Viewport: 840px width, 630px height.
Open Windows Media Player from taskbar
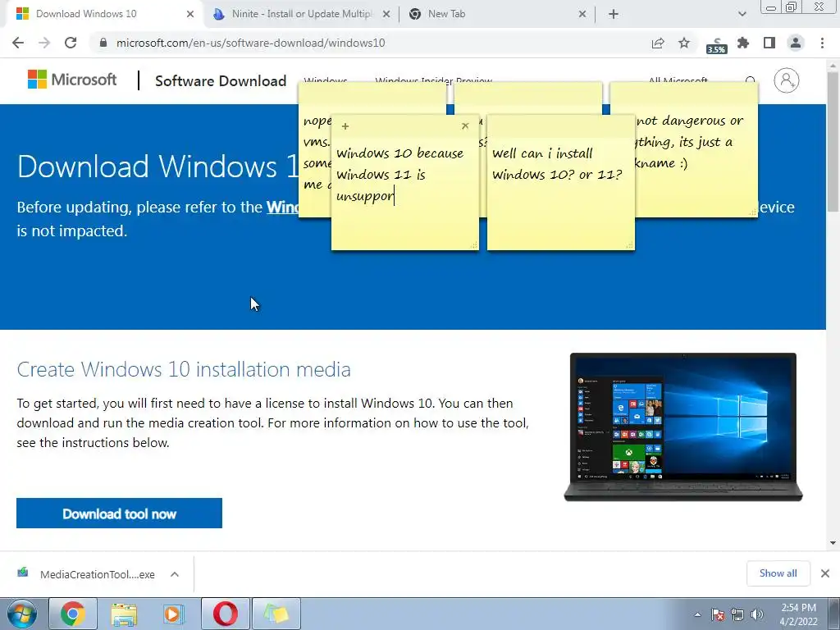[x=174, y=614]
